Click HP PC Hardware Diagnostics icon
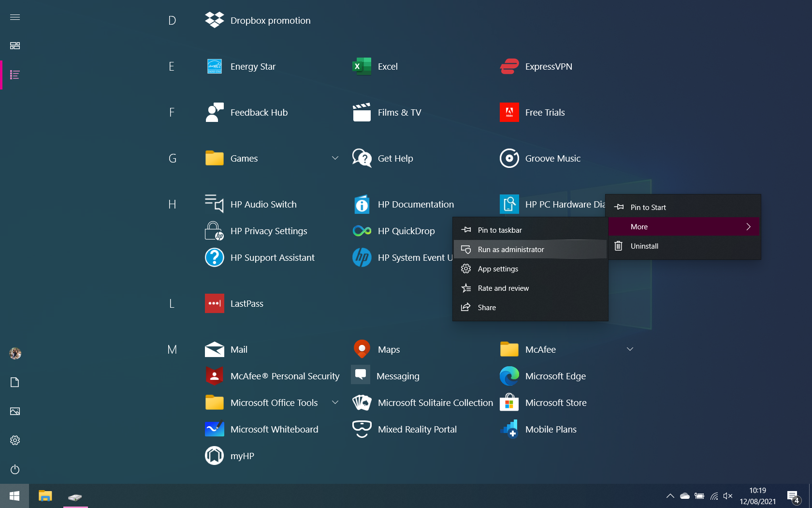This screenshot has width=812, height=508. pos(509,204)
